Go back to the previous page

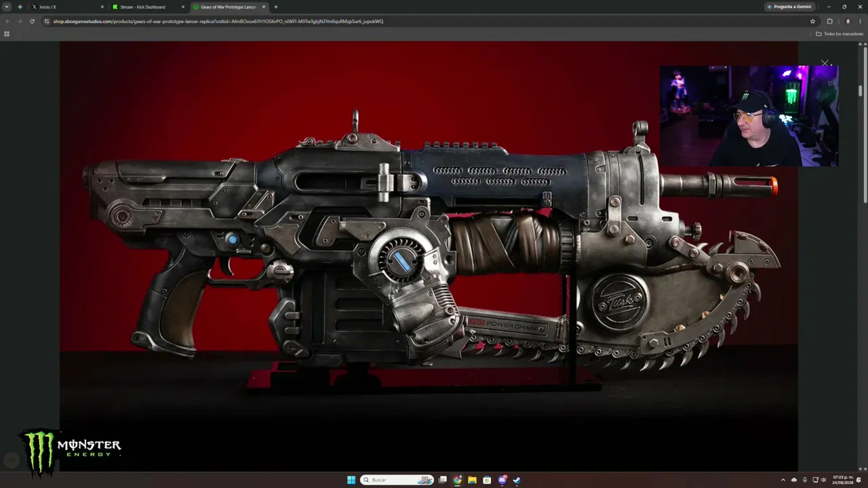click(7, 21)
